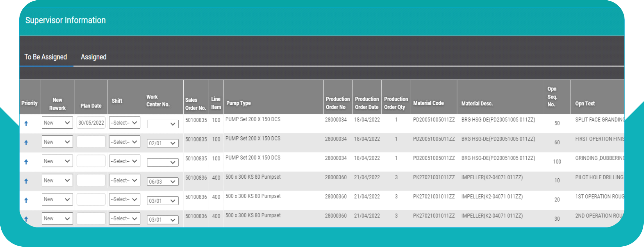Click Plan Date field in Opn Seq 20 row
This screenshot has height=247, width=644.
[x=91, y=199]
